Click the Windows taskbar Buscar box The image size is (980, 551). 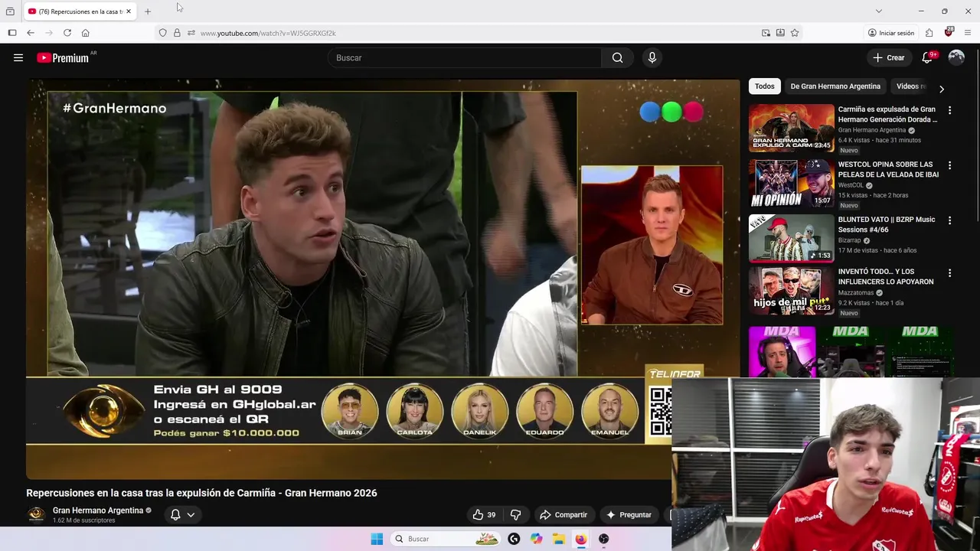point(445,539)
